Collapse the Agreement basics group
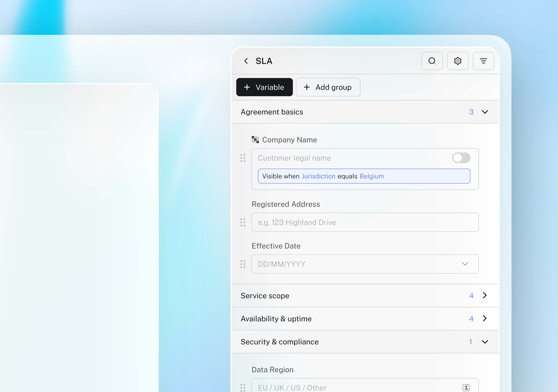The image size is (558, 392). tap(485, 112)
